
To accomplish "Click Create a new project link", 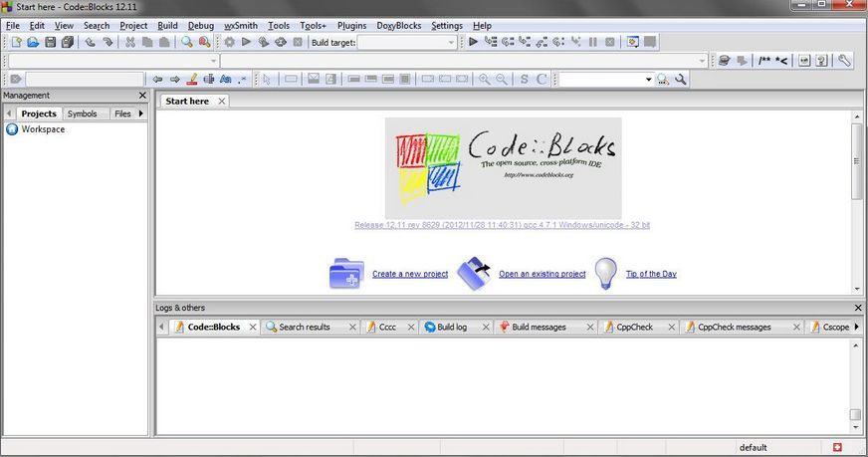I will click(x=410, y=274).
